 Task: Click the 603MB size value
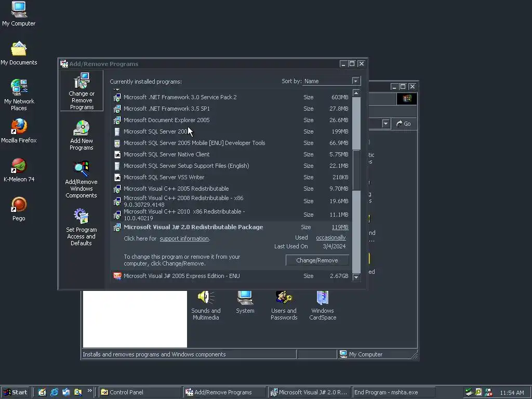click(340, 97)
